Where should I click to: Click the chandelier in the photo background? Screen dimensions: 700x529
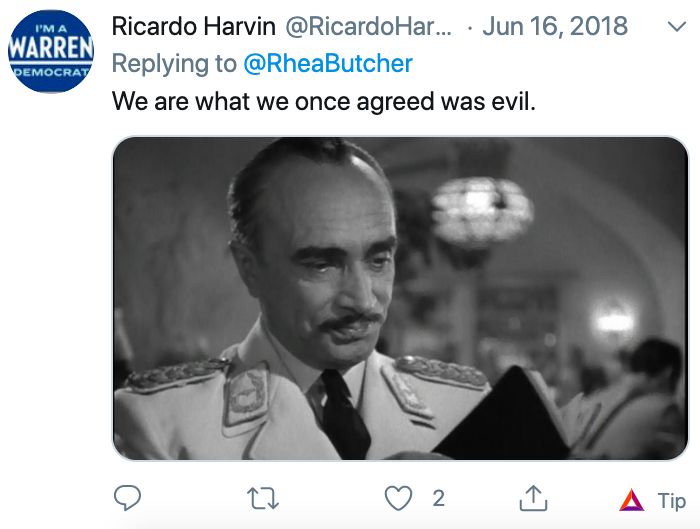click(482, 212)
